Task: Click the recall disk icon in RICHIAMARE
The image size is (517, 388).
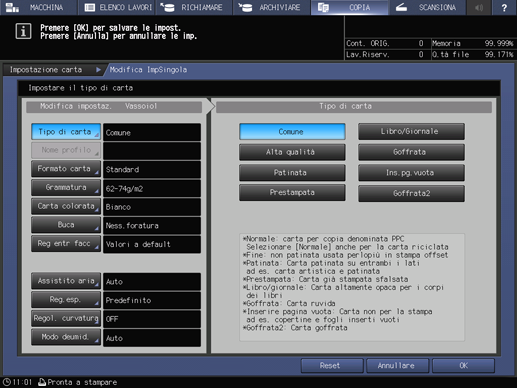Action: 167,7
